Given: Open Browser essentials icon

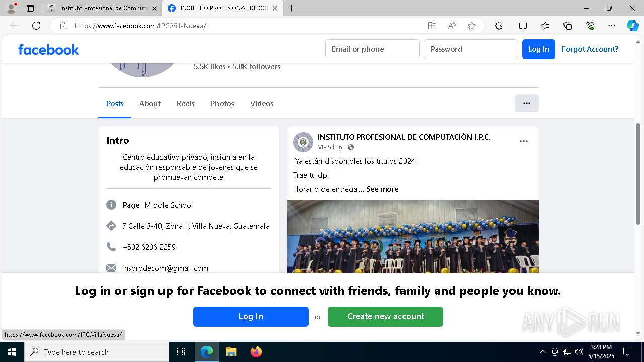Looking at the screenshot, I should point(590,26).
